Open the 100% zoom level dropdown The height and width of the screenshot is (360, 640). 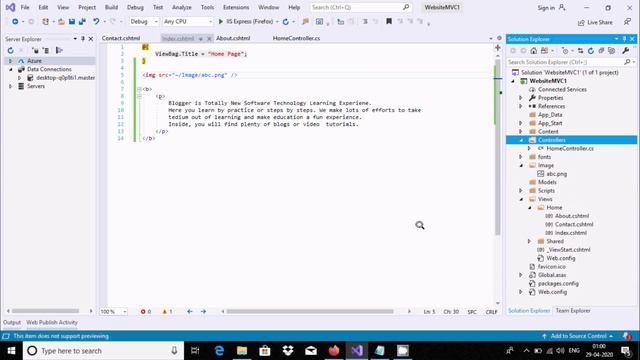113,311
